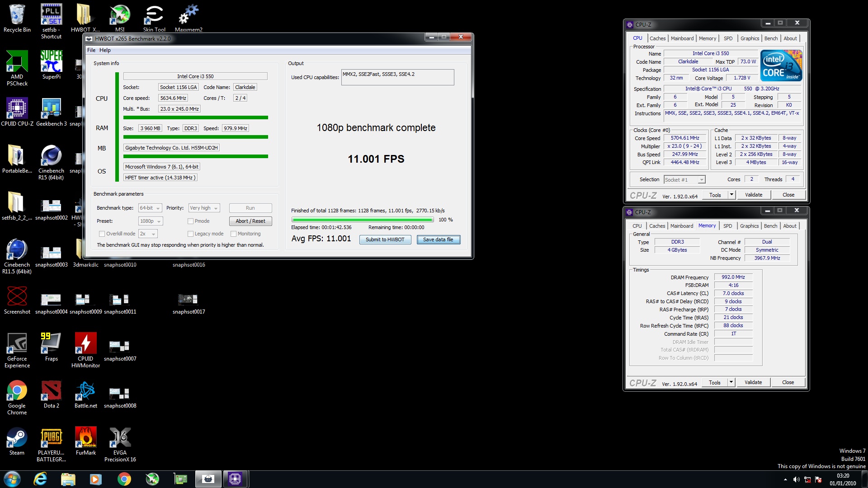Launch Dota 2 desktop icon

pyautogui.click(x=51, y=394)
